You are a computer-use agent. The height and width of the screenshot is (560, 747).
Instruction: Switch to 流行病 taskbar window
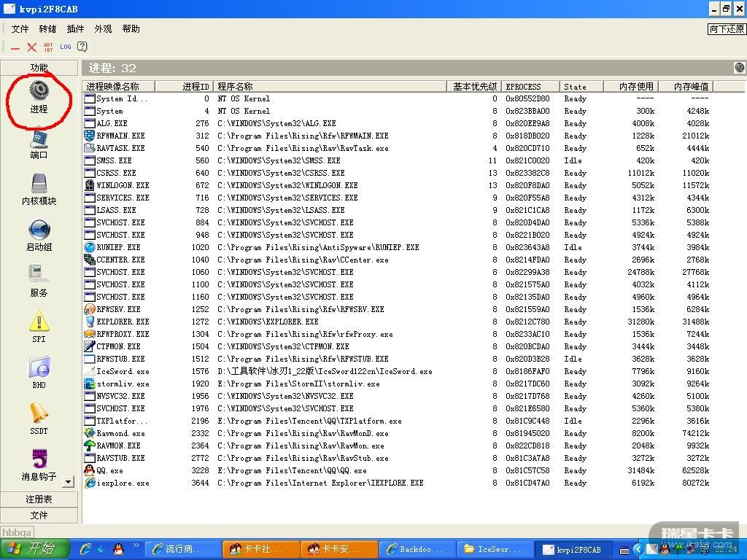click(x=183, y=549)
